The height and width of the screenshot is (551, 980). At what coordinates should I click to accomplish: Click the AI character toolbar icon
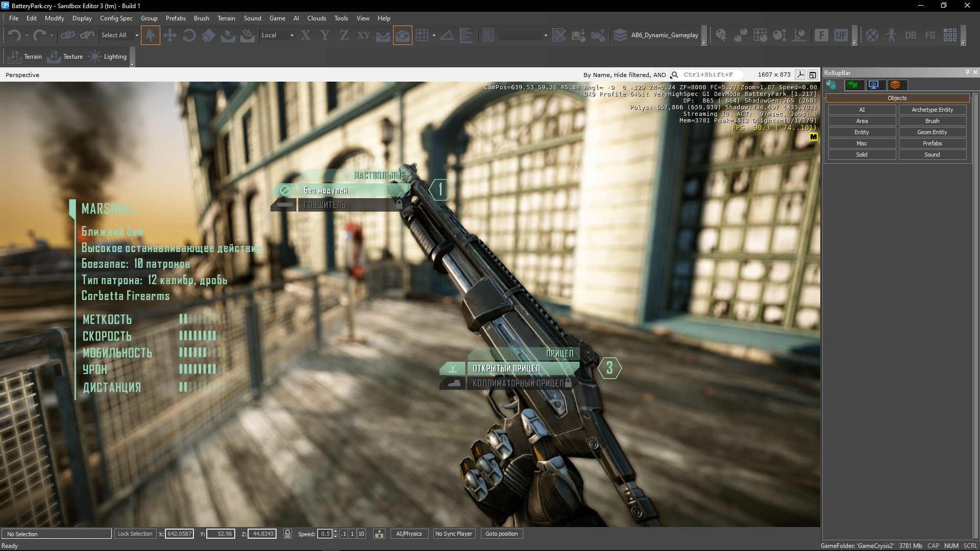(891, 35)
